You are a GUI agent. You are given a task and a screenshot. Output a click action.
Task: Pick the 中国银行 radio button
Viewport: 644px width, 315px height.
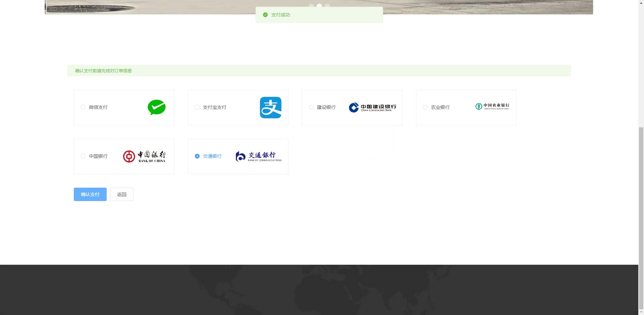click(x=83, y=156)
